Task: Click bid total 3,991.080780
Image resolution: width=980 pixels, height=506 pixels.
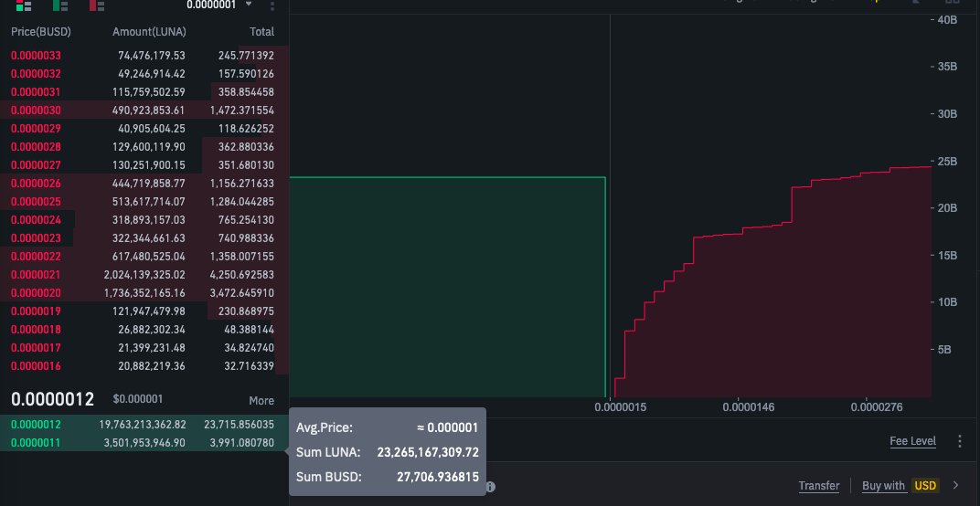Action: tap(242, 443)
